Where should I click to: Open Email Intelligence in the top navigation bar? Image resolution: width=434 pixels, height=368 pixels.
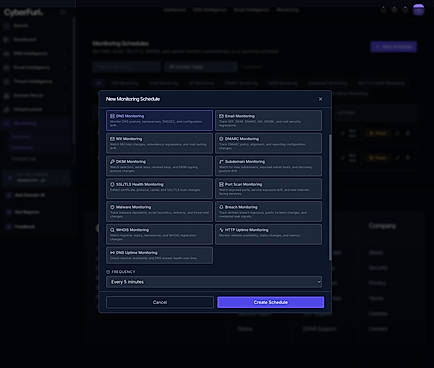251,10
